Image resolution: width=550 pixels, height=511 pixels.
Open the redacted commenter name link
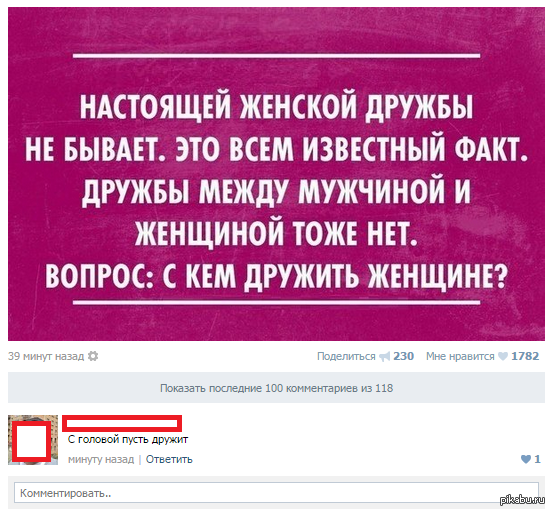click(122, 423)
